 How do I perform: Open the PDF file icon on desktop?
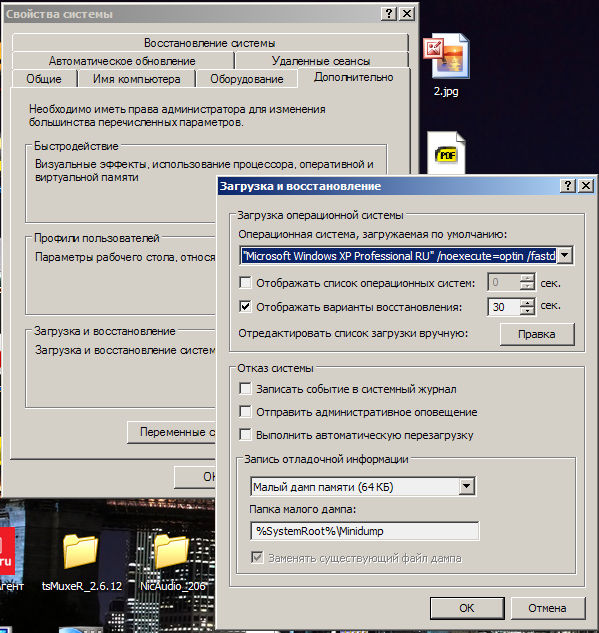(x=446, y=153)
